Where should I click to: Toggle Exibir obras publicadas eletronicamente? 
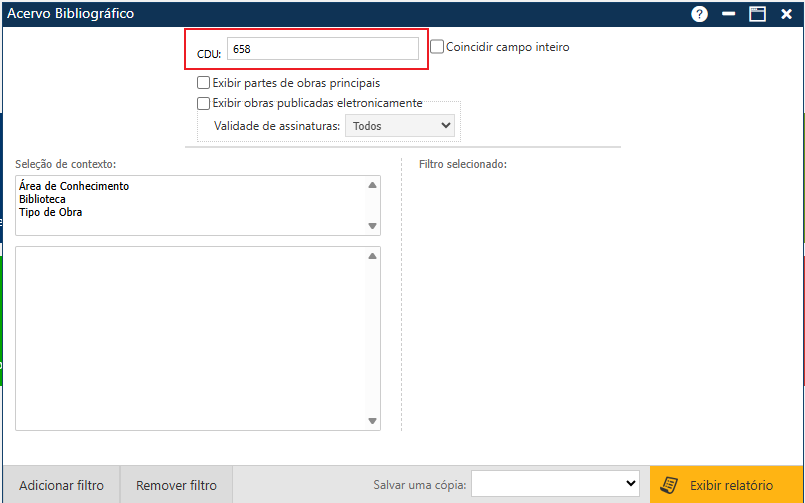(204, 103)
